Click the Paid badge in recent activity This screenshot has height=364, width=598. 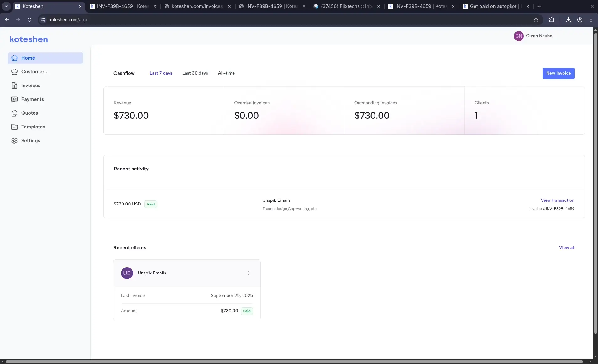(151, 204)
